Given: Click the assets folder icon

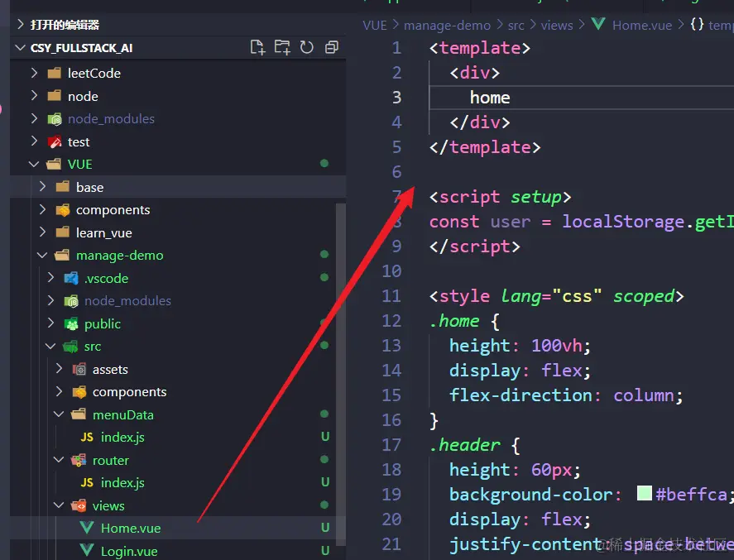Looking at the screenshot, I should pos(79,369).
